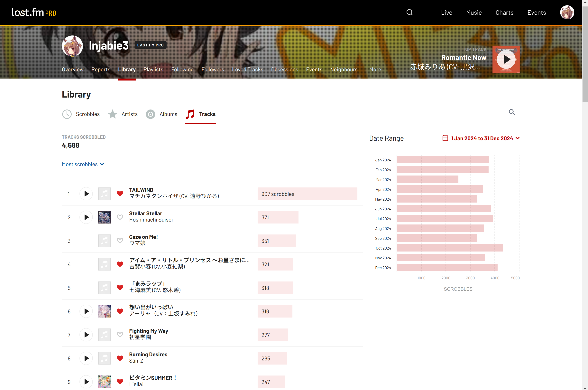The image size is (588, 390).
Task: Expand the More... profile menu
Action: (x=377, y=70)
